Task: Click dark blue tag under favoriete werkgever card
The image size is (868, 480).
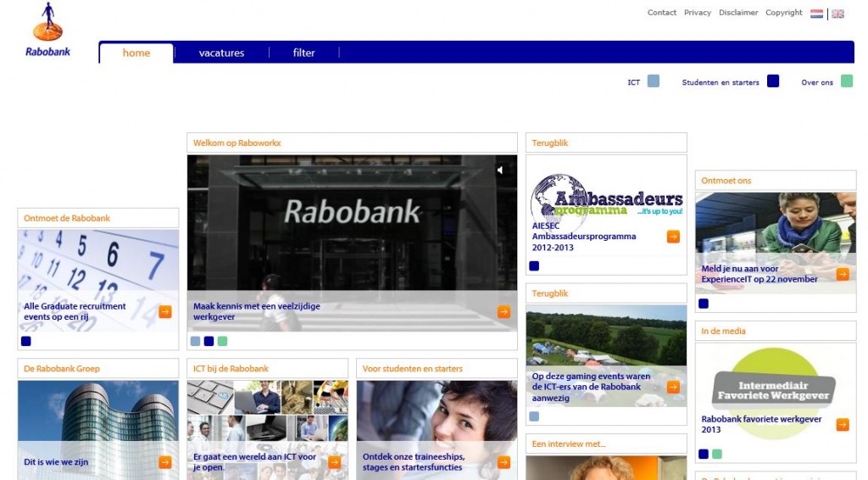Action: pyautogui.click(x=704, y=455)
